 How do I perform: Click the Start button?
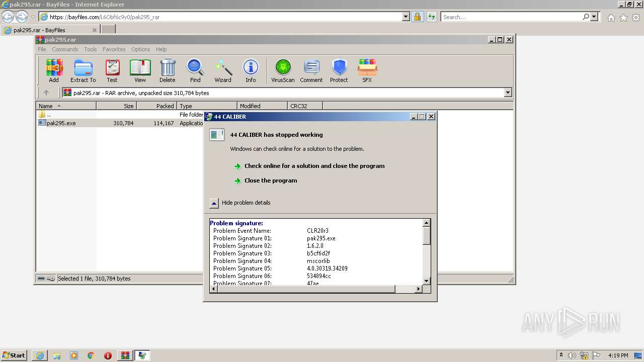[14, 355]
